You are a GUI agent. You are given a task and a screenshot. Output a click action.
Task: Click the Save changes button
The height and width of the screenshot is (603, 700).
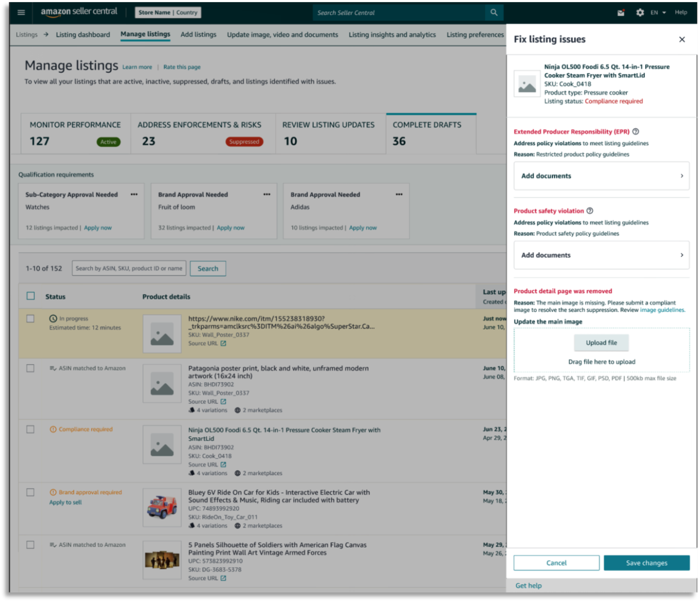tap(646, 563)
